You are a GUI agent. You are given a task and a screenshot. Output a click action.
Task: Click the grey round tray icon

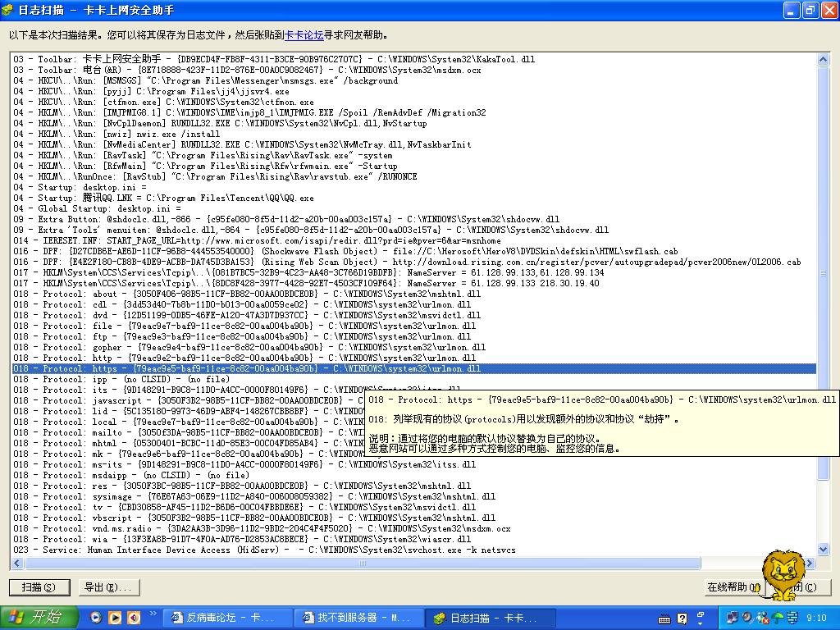746,618
